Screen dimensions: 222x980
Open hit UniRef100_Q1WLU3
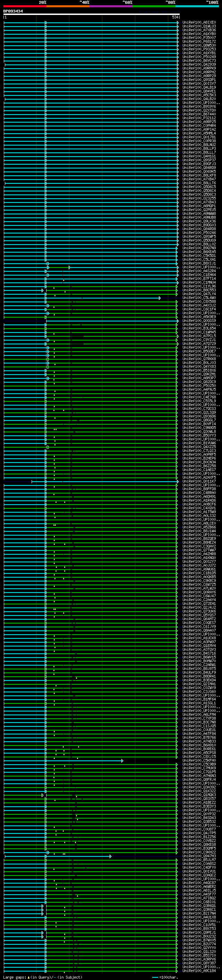click(x=199, y=26)
